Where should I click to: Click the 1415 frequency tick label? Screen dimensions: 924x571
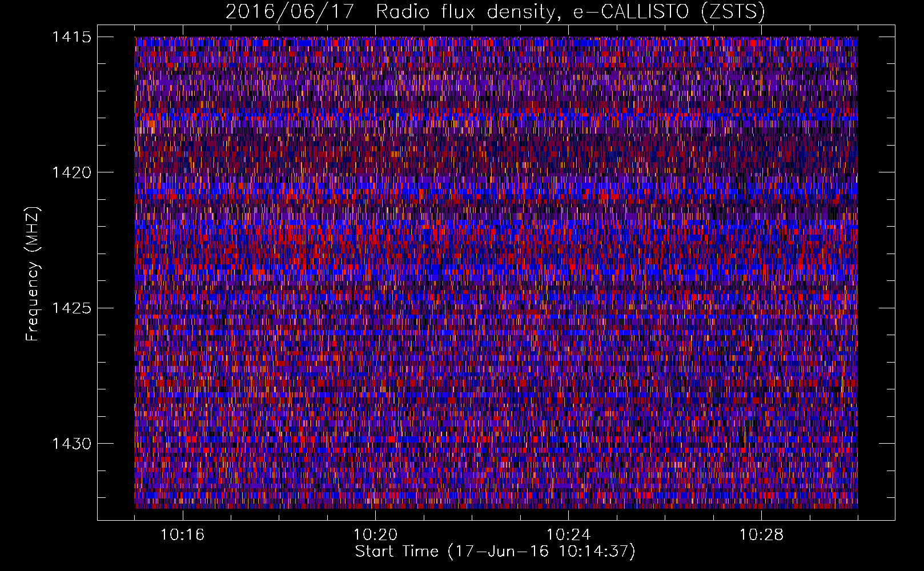point(71,37)
